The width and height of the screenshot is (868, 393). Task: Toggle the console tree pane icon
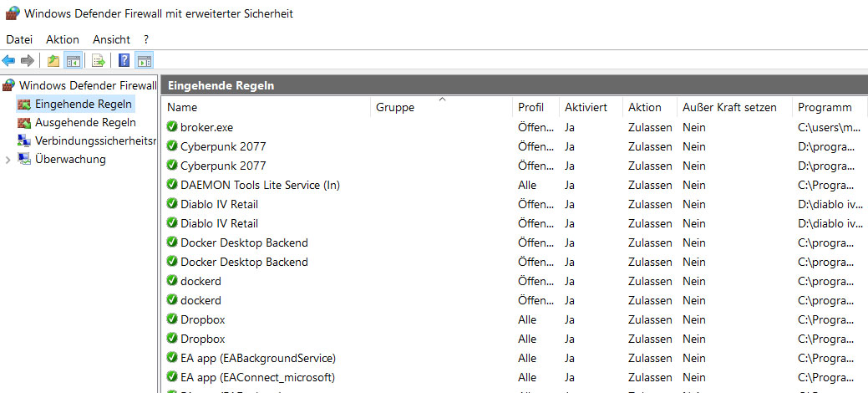coord(73,60)
